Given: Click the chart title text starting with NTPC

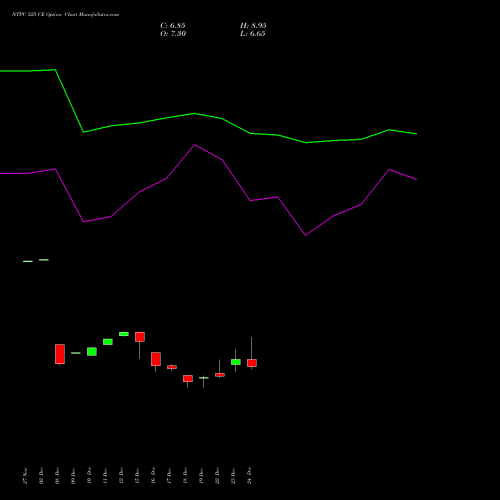Looking at the screenshot, I should tap(65, 14).
